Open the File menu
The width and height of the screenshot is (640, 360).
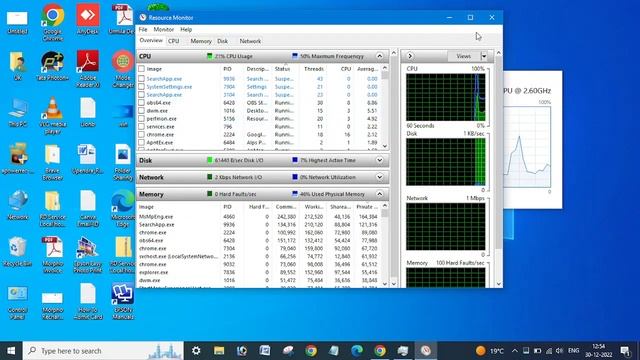click(x=143, y=29)
